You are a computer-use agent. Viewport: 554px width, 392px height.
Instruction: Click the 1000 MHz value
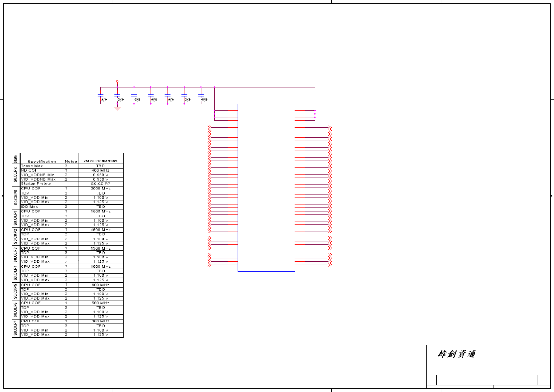[101, 267]
